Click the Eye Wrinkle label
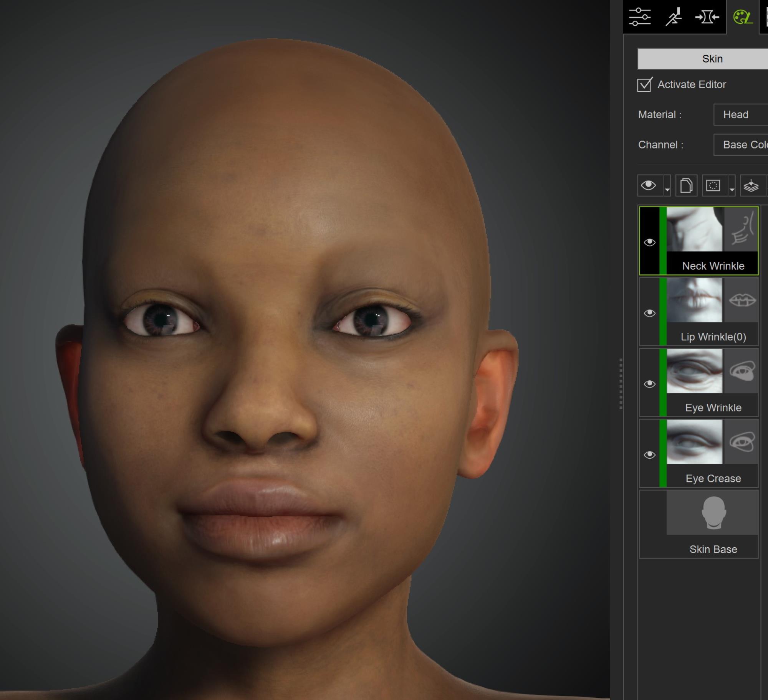This screenshot has height=700, width=768. pyautogui.click(x=713, y=408)
